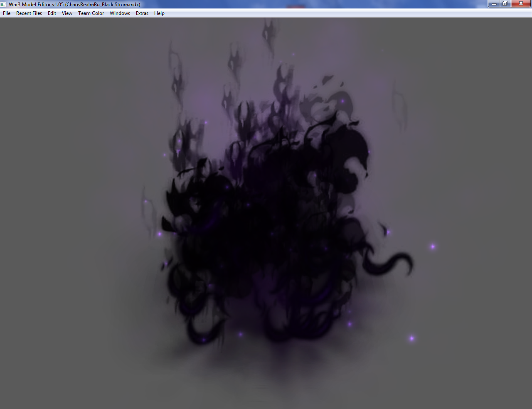Open the Help menu
The width and height of the screenshot is (532, 409).
[159, 13]
